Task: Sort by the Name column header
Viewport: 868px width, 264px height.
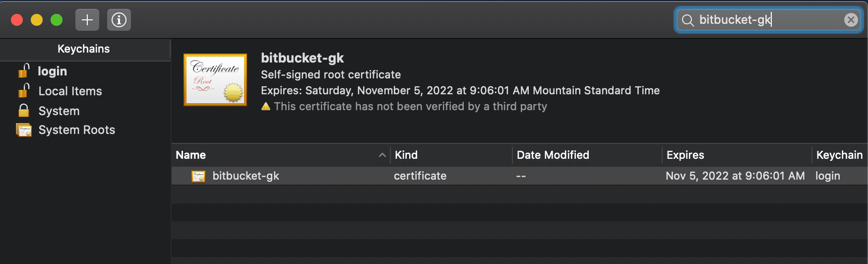Action: (x=191, y=155)
